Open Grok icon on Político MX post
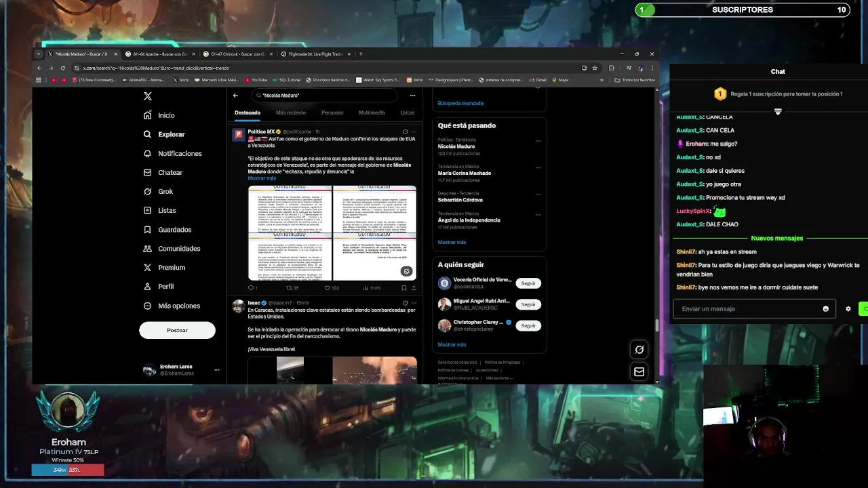 click(x=406, y=131)
